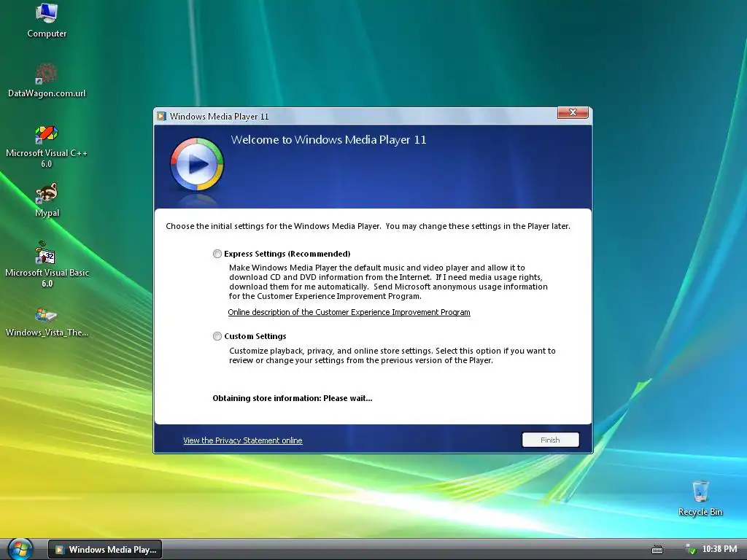Click the 'Welcome to Windows Media Player 11' heading
Image resolution: width=747 pixels, height=560 pixels.
pos(328,140)
